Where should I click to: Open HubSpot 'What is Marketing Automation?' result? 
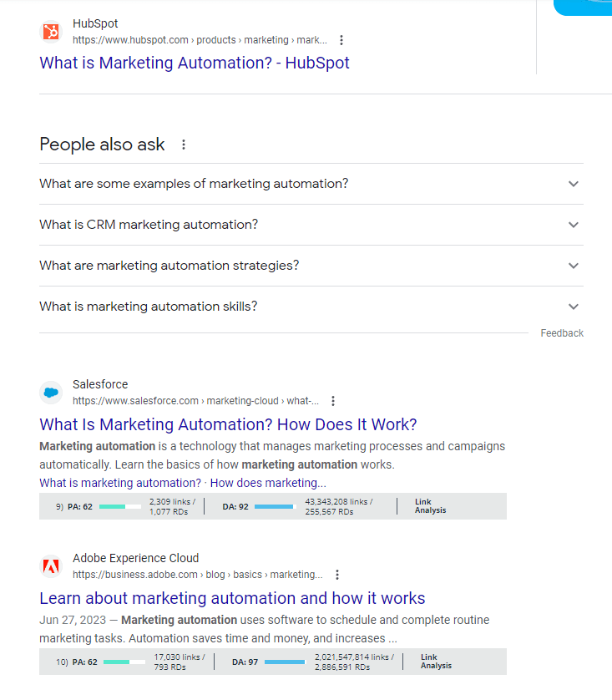coord(195,63)
